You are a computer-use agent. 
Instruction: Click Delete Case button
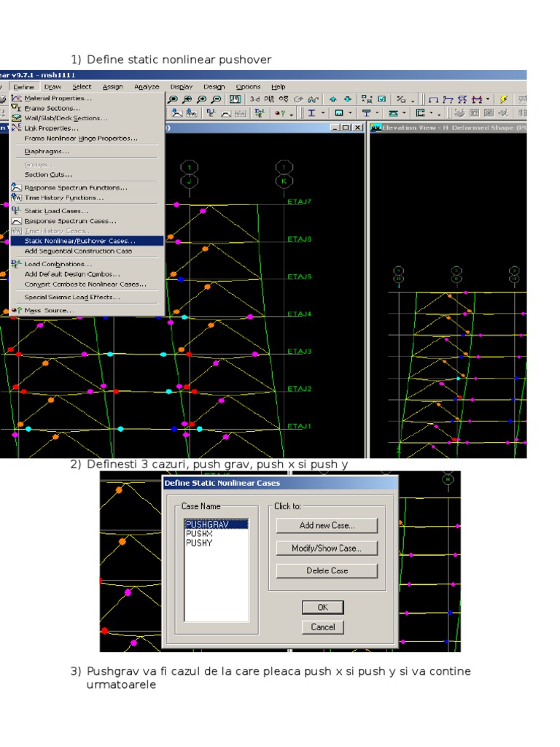(327, 570)
